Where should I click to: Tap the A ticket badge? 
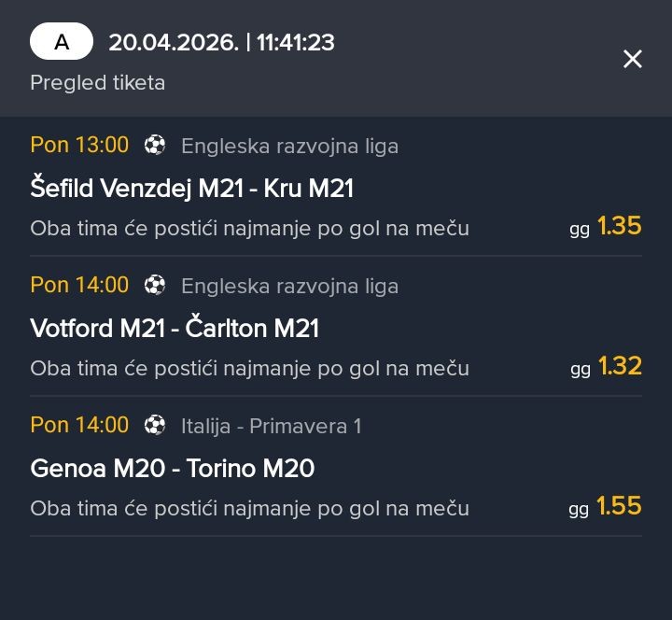click(x=62, y=42)
